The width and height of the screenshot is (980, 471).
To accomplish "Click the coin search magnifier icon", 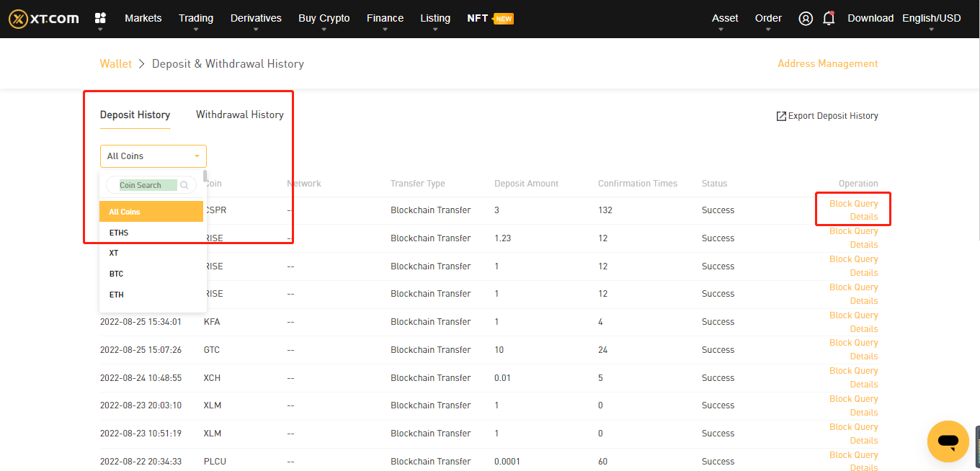I will [x=184, y=185].
